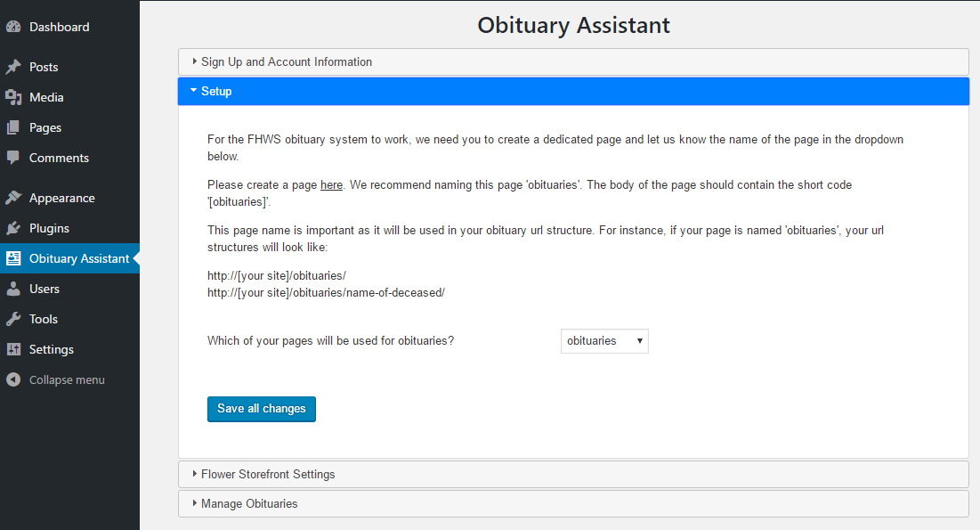Image resolution: width=980 pixels, height=530 pixels.
Task: Click the Settings sliders icon
Action: tap(13, 350)
